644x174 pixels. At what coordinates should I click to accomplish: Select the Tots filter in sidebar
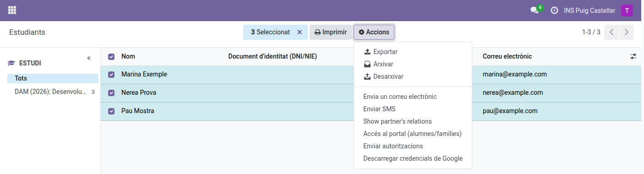pyautogui.click(x=53, y=78)
